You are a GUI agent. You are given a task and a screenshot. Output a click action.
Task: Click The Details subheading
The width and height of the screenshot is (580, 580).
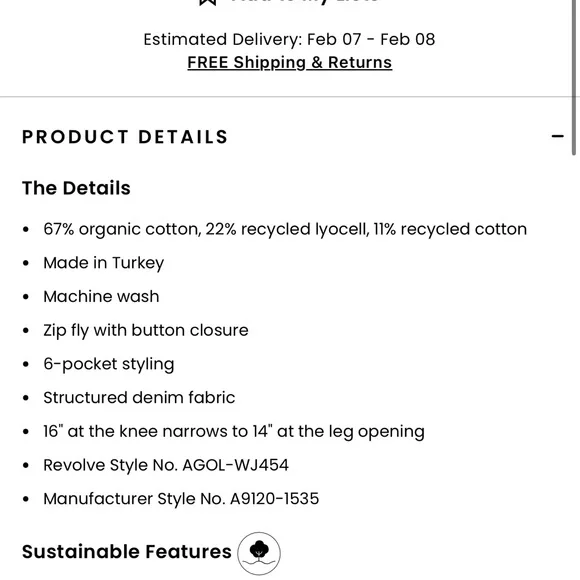(x=76, y=188)
